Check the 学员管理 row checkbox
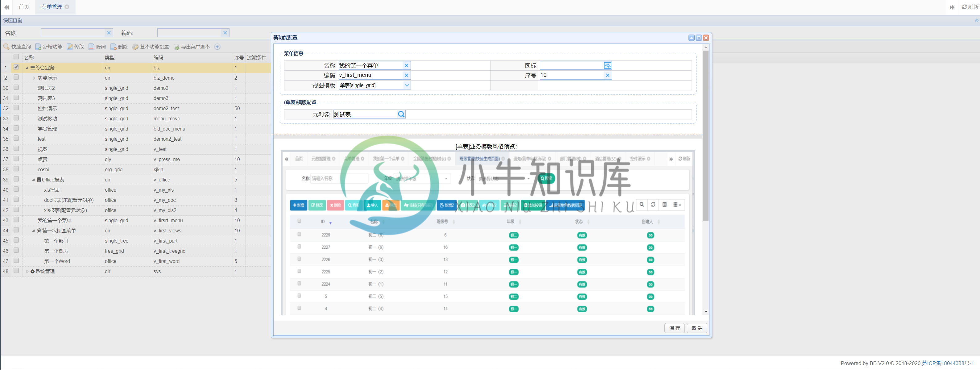980x370 pixels. 16,128
